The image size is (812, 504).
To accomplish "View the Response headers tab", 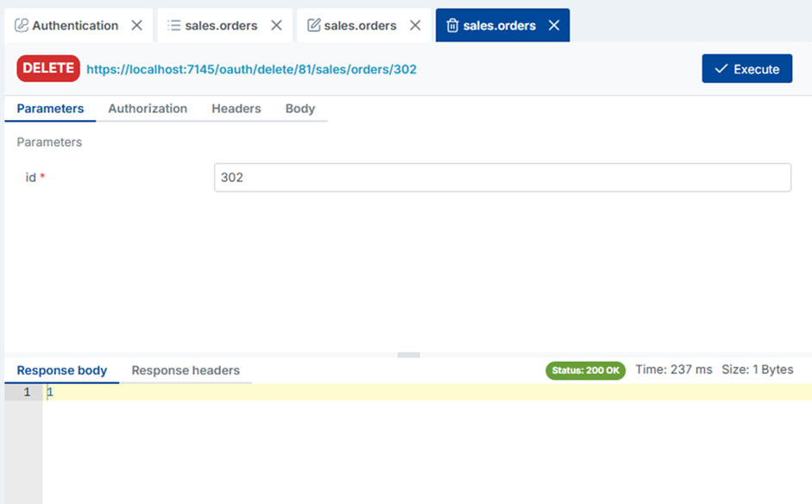I will coord(186,370).
